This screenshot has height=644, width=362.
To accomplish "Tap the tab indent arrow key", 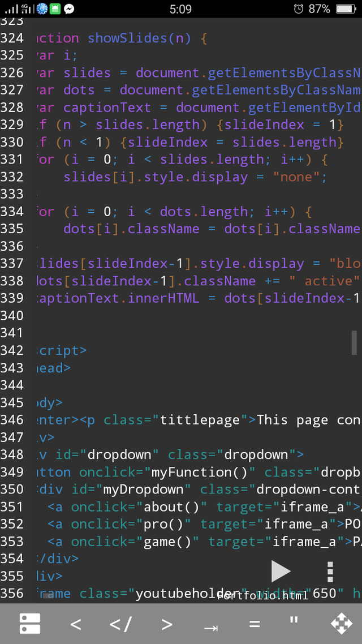I will (x=211, y=628).
